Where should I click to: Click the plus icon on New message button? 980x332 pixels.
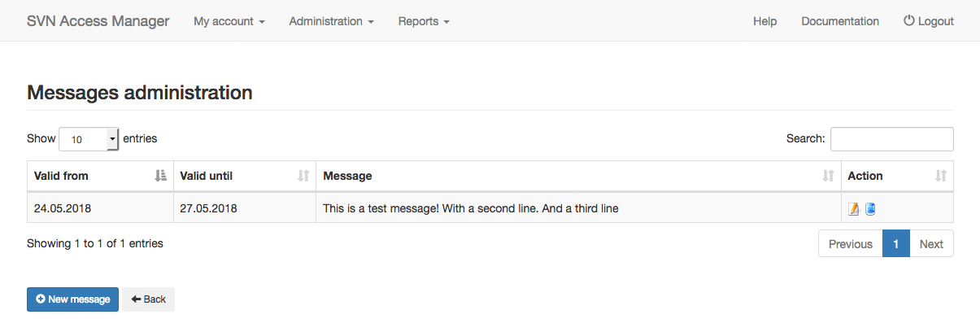41,299
